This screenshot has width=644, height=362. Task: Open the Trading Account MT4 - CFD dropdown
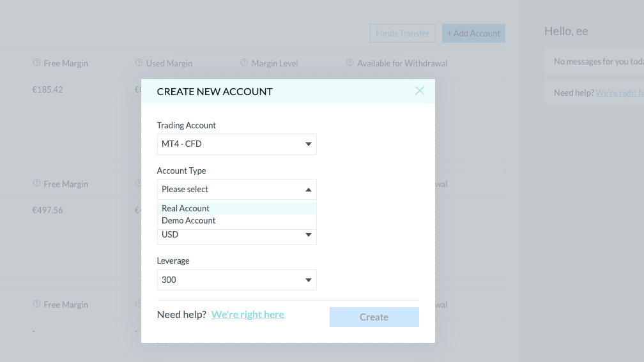click(236, 144)
